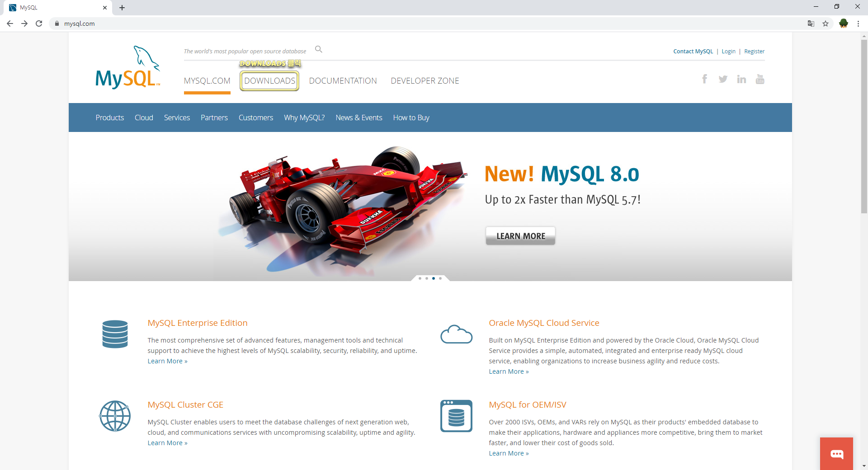
Task: Click the LEARN MORE banner button
Action: pyautogui.click(x=520, y=236)
